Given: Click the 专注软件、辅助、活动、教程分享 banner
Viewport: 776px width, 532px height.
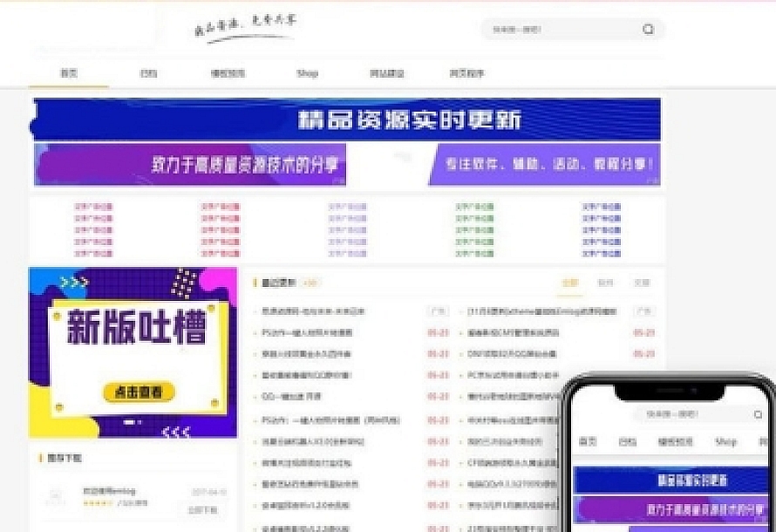Looking at the screenshot, I should pyautogui.click(x=544, y=165).
